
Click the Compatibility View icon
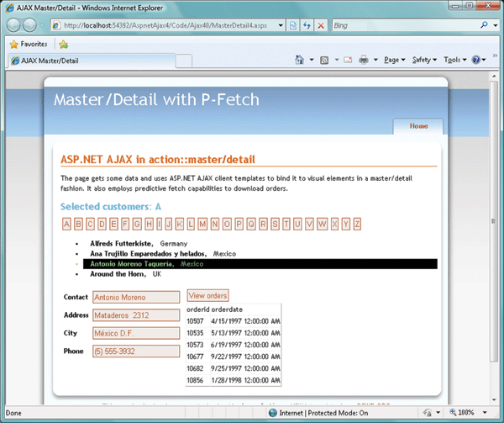point(293,25)
